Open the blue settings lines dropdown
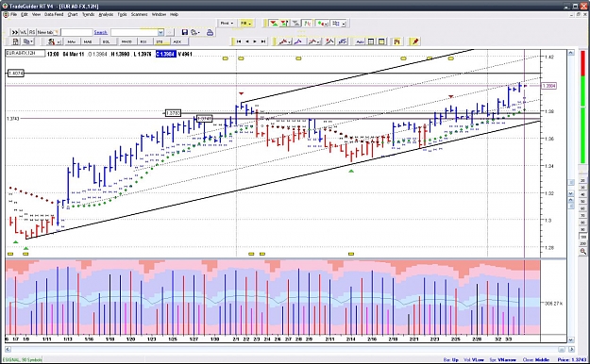590x364 pixels. (x=338, y=24)
